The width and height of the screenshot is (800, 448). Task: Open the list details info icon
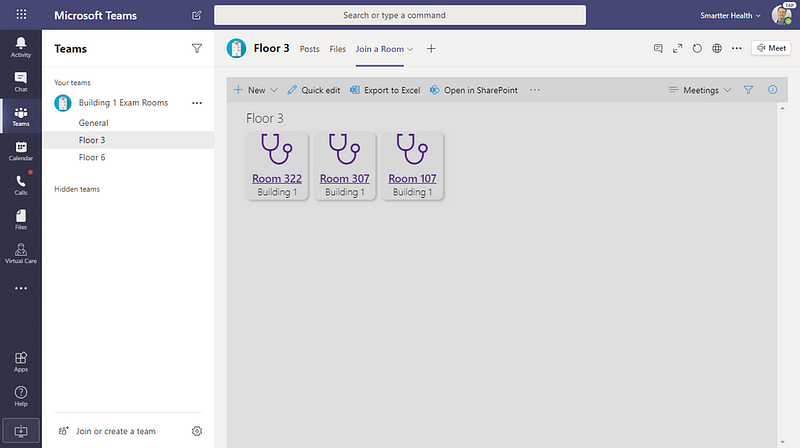point(772,90)
